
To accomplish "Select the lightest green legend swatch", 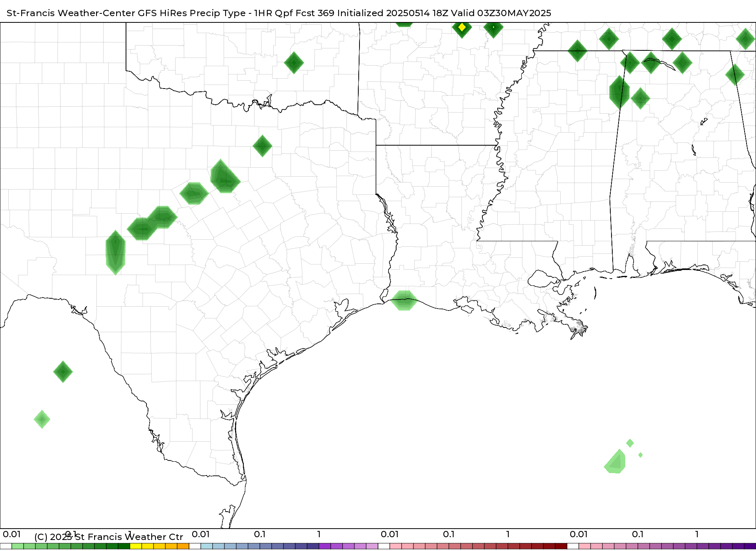I will click(18, 546).
